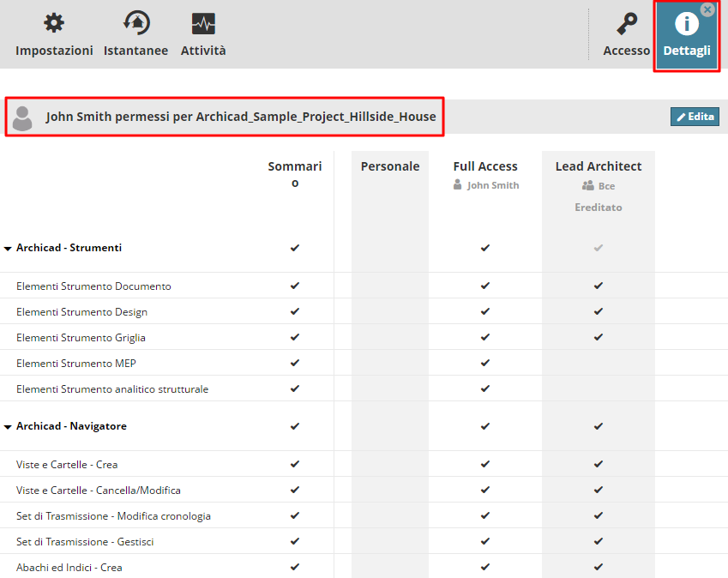Toggle Lead Architect checkmark for Elementi Strumento Griglia
The height and width of the screenshot is (578, 728).
click(599, 337)
